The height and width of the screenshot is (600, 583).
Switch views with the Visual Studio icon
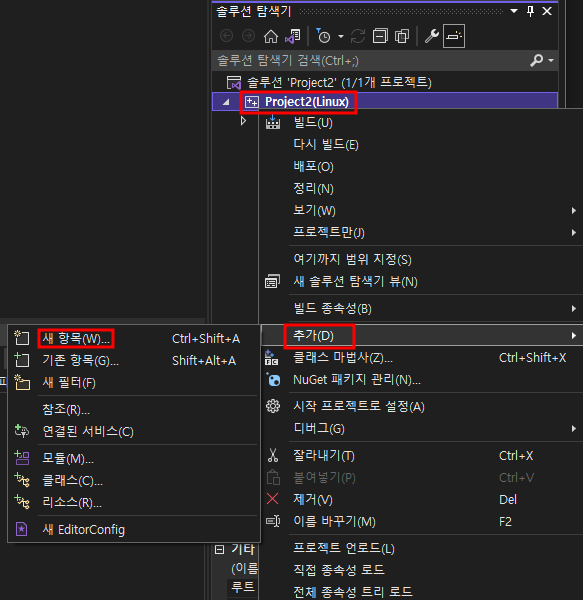tap(293, 36)
